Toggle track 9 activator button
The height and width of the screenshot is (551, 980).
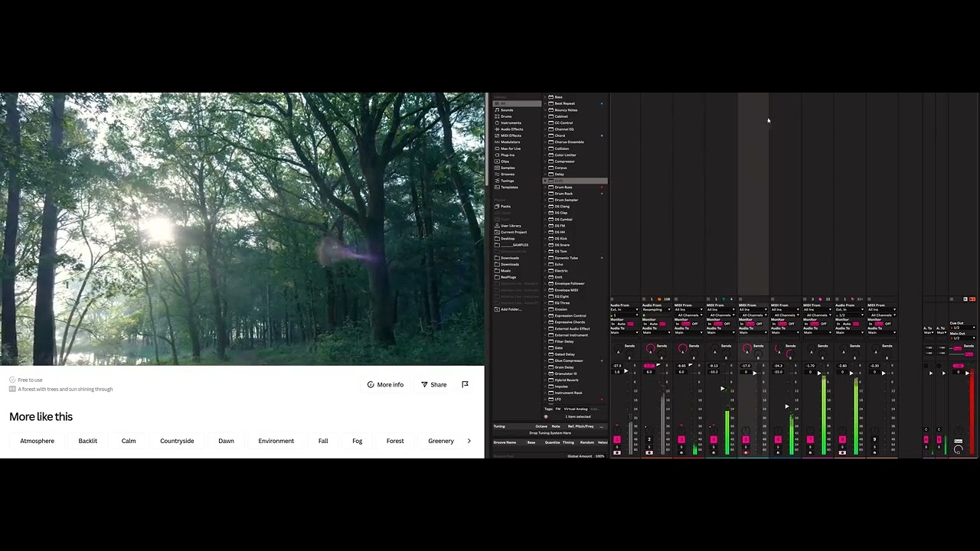[x=874, y=439]
